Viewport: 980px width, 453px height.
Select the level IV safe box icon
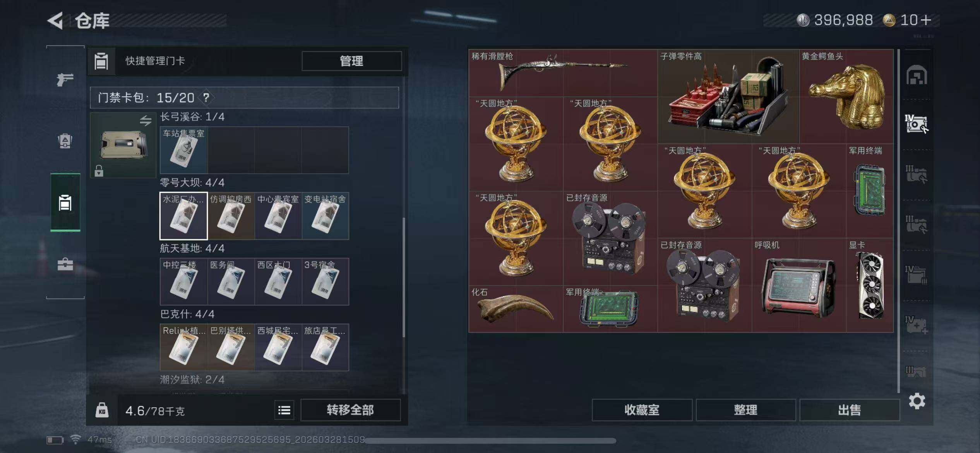[917, 124]
